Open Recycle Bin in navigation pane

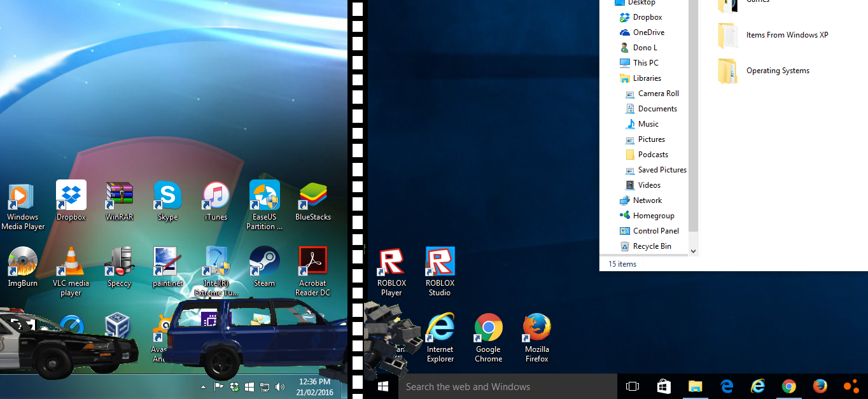(645, 246)
